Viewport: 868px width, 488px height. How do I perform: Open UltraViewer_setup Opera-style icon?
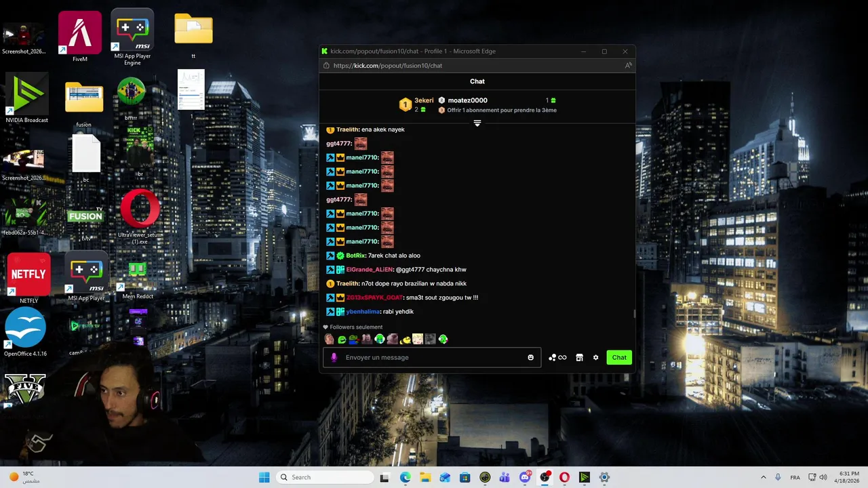click(140, 217)
